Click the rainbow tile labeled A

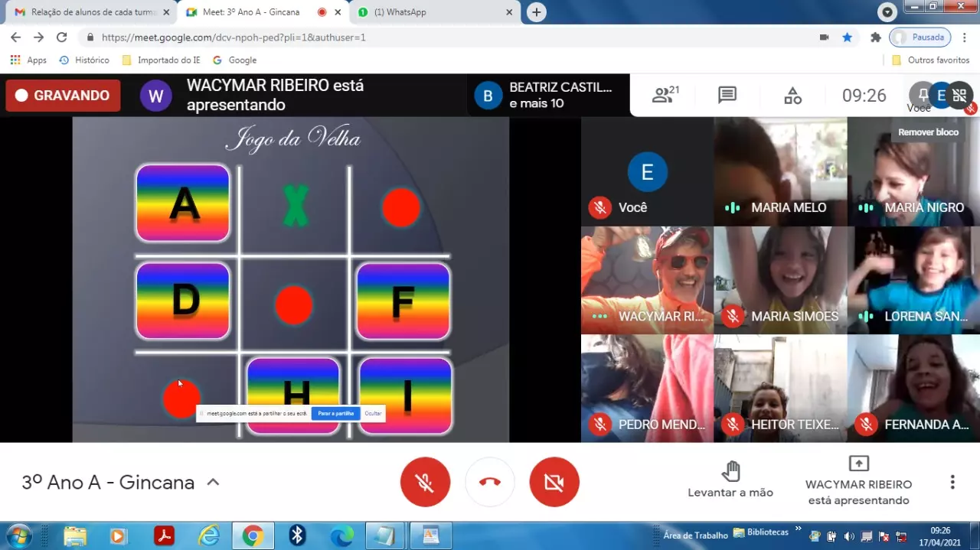[x=183, y=203]
